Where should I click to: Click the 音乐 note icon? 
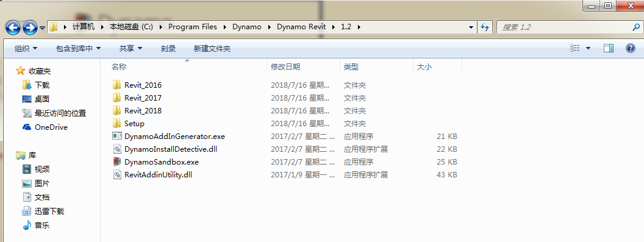click(x=27, y=225)
